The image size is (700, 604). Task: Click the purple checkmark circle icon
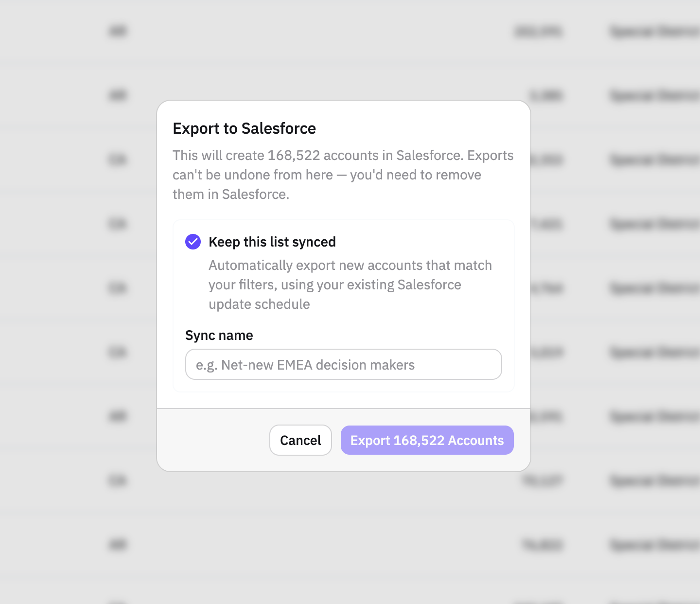[193, 242]
